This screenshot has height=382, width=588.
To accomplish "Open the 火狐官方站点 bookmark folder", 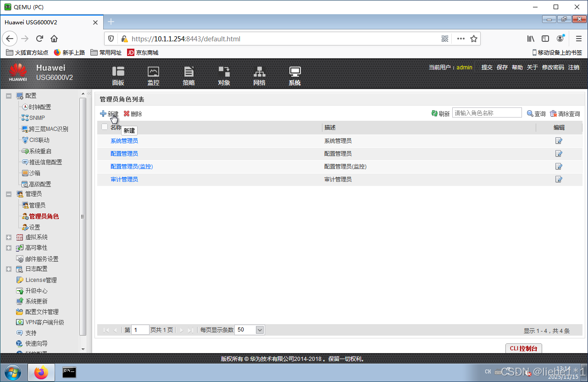I will pos(27,52).
